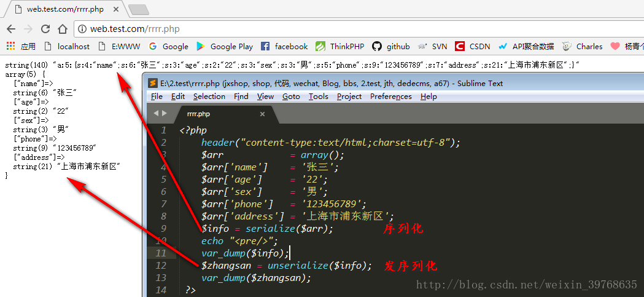Click var_dump($zhangsan) on line 13
The image size is (644, 297).
256,278
